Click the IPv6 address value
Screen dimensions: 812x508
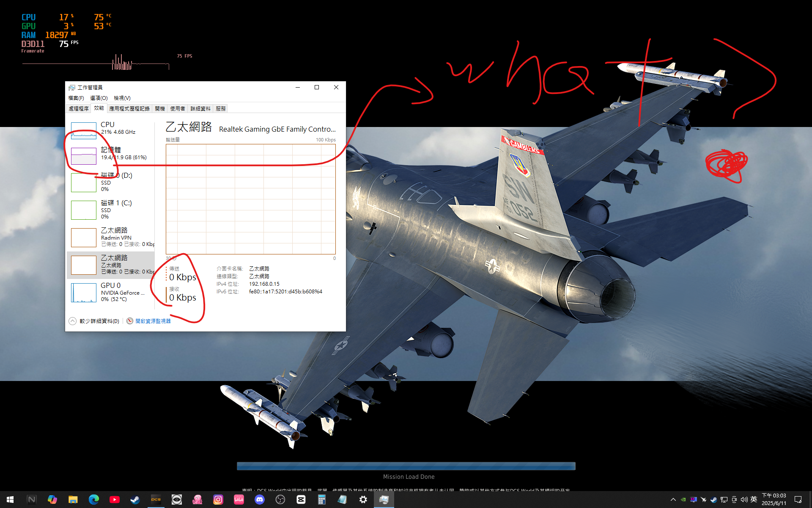[285, 292]
